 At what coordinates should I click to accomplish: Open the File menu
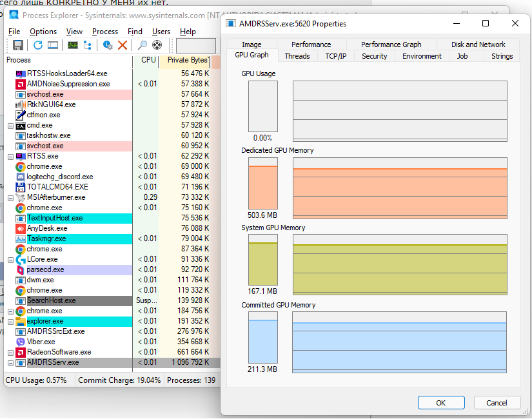[x=14, y=32]
